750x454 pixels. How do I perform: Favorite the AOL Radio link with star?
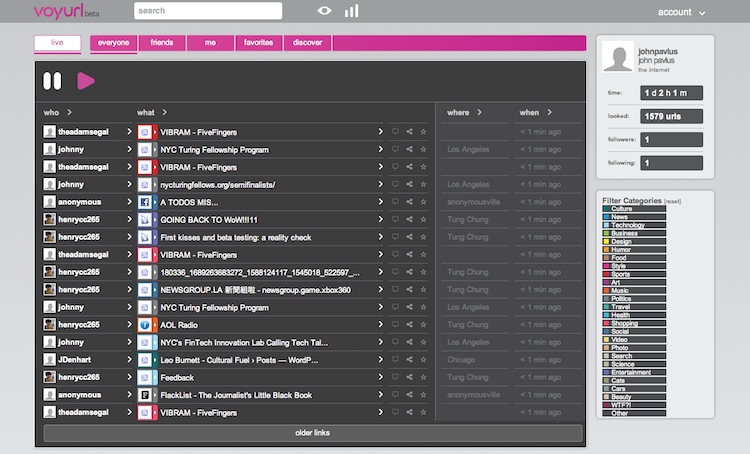[423, 324]
